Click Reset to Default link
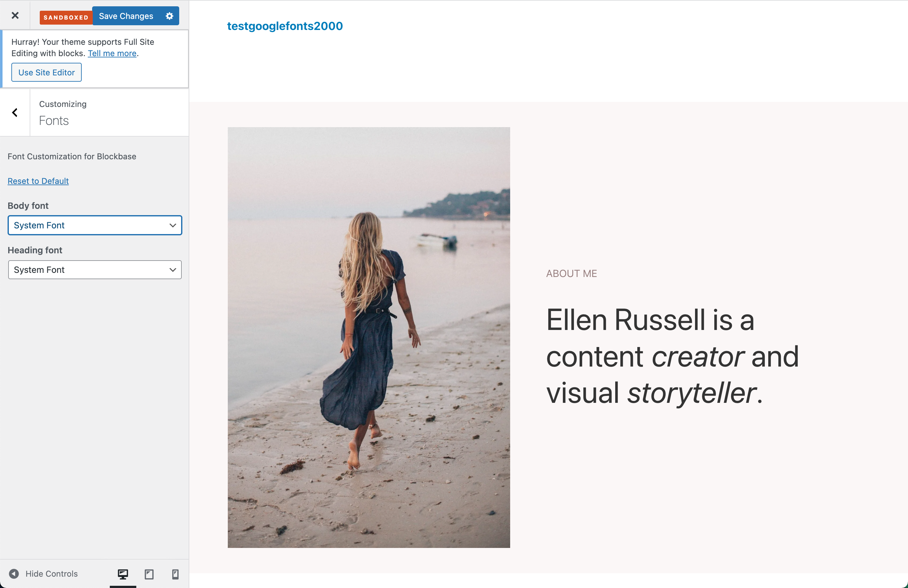 (x=38, y=181)
